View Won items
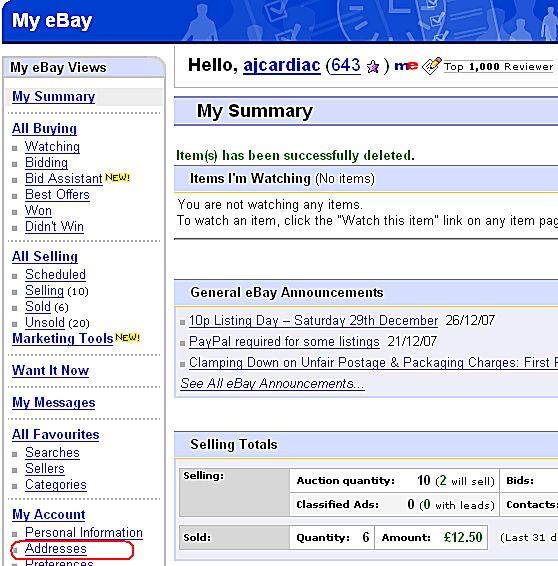The image size is (558, 566). [38, 210]
